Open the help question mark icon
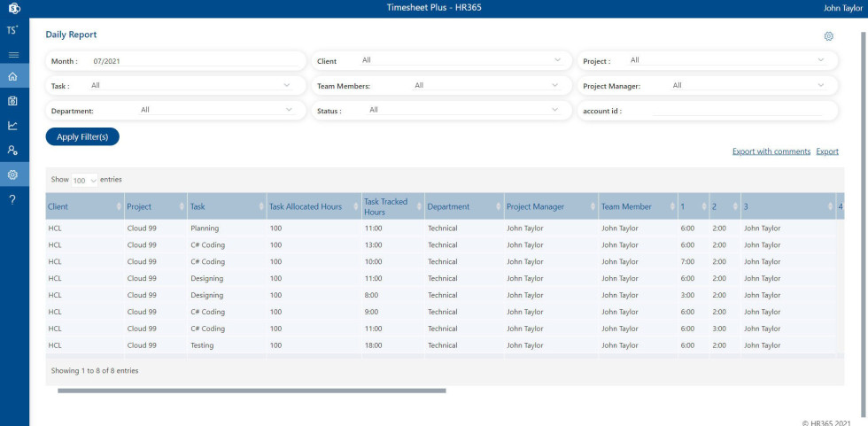Viewport: 868px width, 426px height. pos(13,199)
